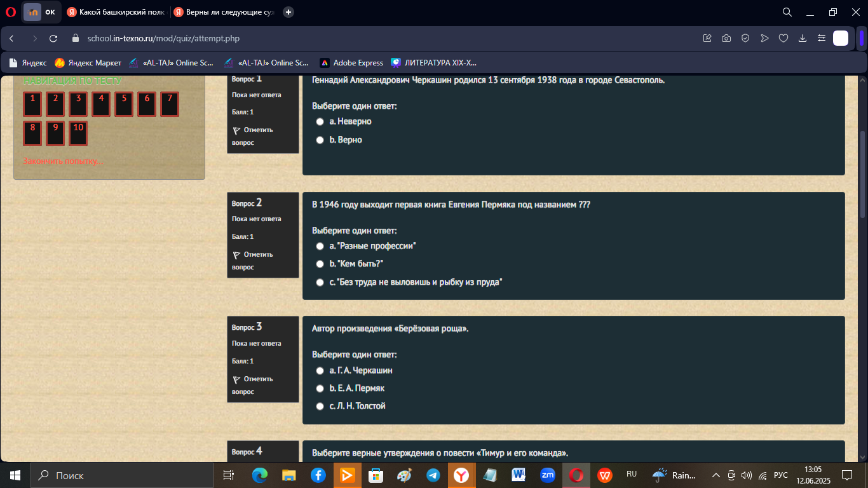Open the browser downloads panel
This screenshot has width=868, height=488.
click(x=803, y=39)
